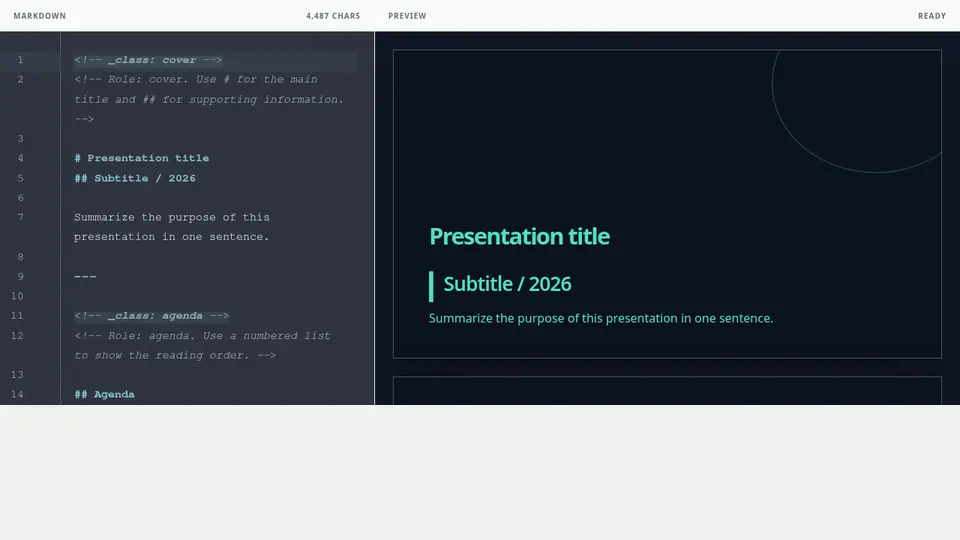Viewport: 960px width, 540px height.
Task: Click the "_class: agenda" comment line
Action: click(151, 316)
